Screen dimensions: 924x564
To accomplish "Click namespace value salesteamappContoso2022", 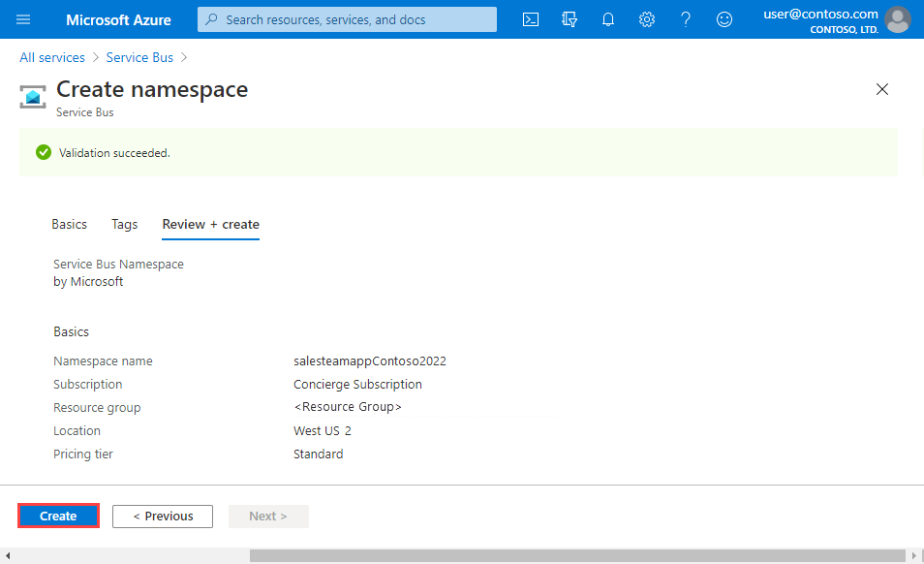I will coord(370,361).
